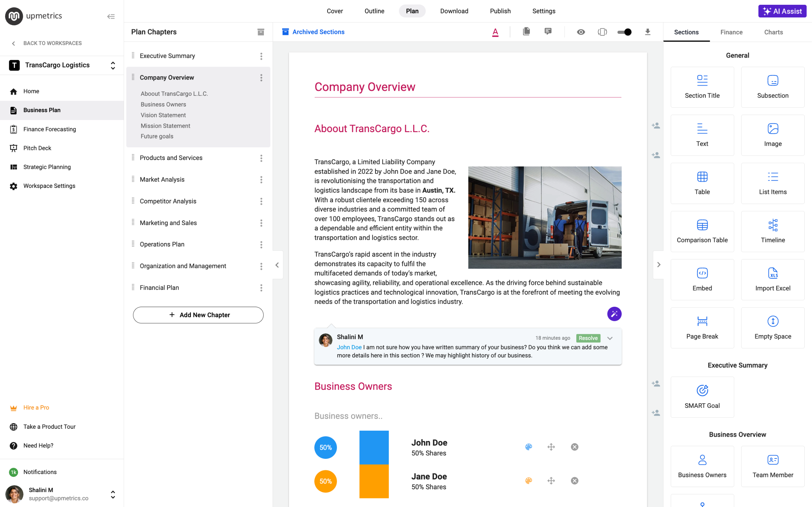The height and width of the screenshot is (507, 812).
Task: Insert a Comparison Table block
Action: point(702,231)
